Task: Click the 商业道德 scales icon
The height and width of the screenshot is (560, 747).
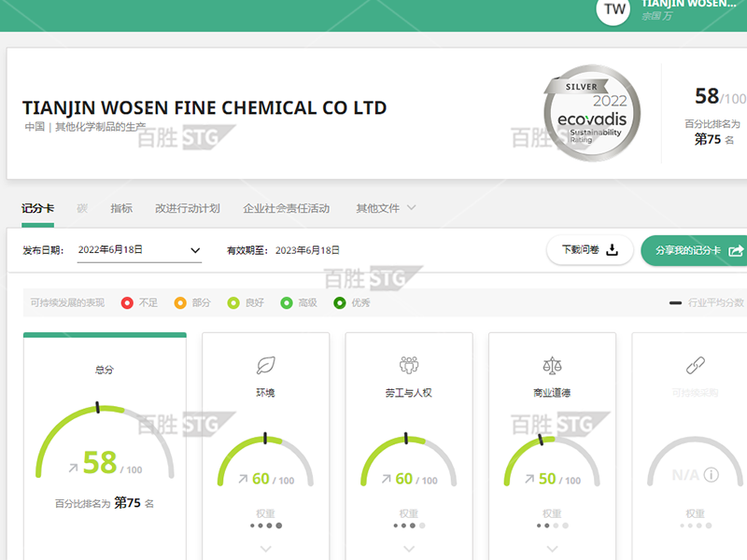Action: [x=552, y=365]
